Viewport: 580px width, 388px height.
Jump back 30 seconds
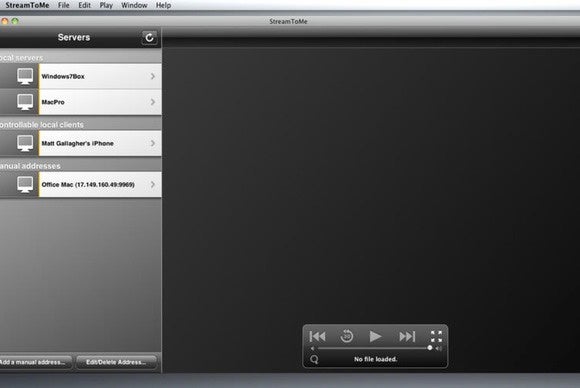pyautogui.click(x=347, y=336)
